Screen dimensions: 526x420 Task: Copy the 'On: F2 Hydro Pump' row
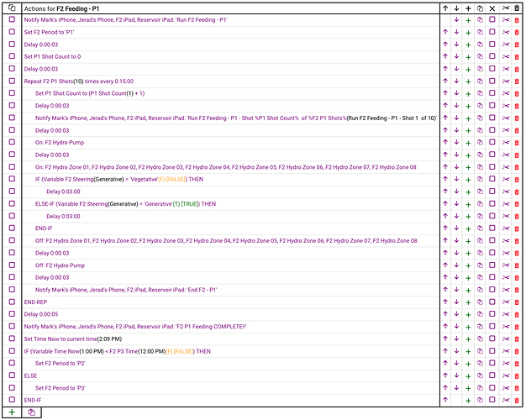pyautogui.click(x=480, y=143)
